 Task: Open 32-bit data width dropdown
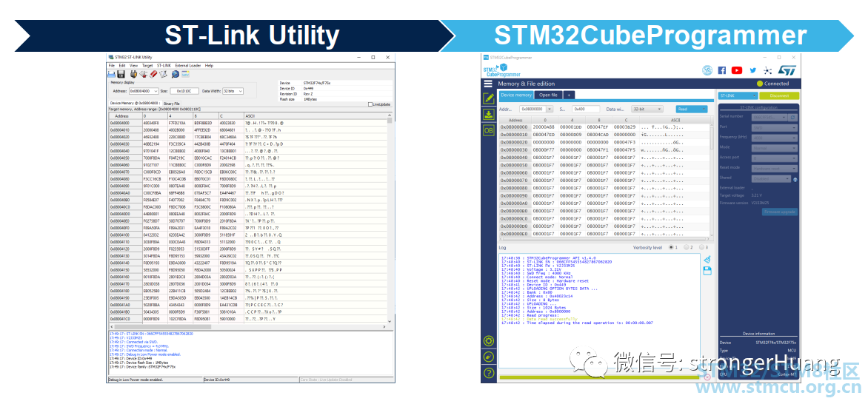tap(647, 109)
